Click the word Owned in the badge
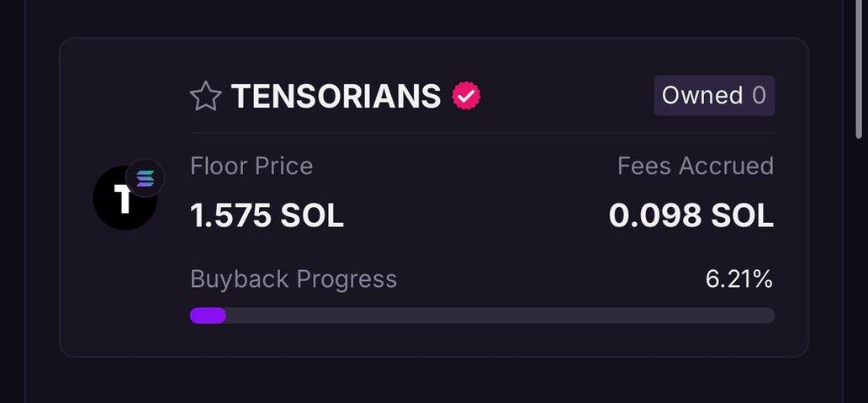 701,96
